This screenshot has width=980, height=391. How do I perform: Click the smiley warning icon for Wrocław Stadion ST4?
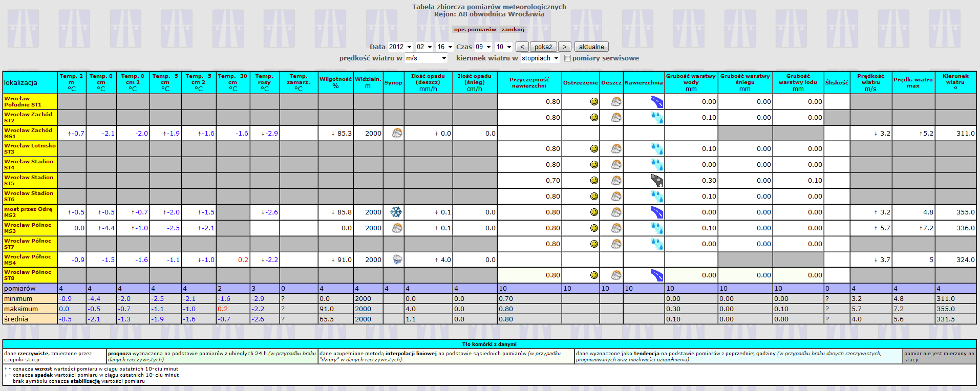594,164
